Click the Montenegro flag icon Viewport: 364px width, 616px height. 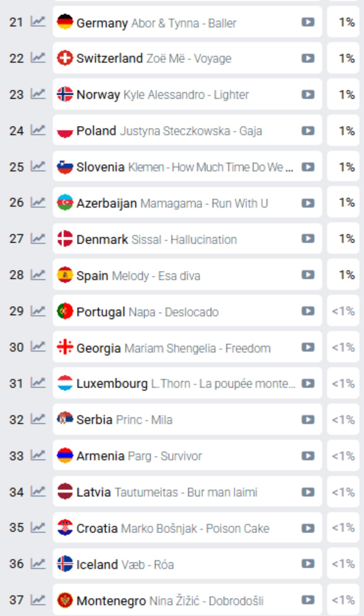(65, 600)
